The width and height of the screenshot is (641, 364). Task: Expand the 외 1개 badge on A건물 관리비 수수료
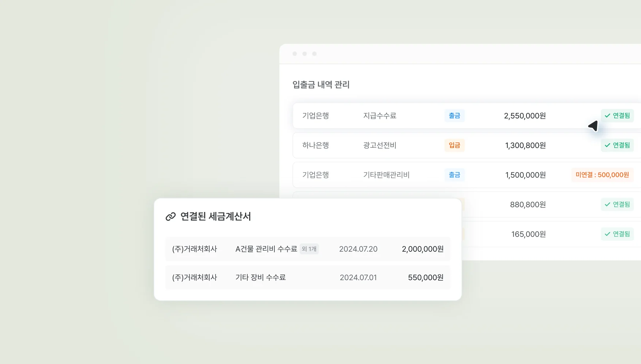(x=309, y=249)
